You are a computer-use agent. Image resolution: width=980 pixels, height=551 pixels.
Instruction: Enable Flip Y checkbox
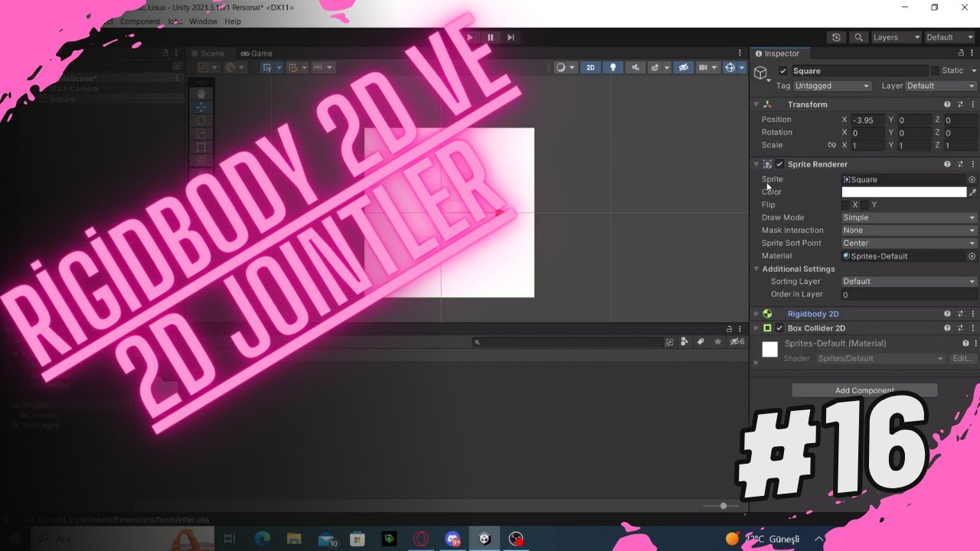tap(864, 205)
